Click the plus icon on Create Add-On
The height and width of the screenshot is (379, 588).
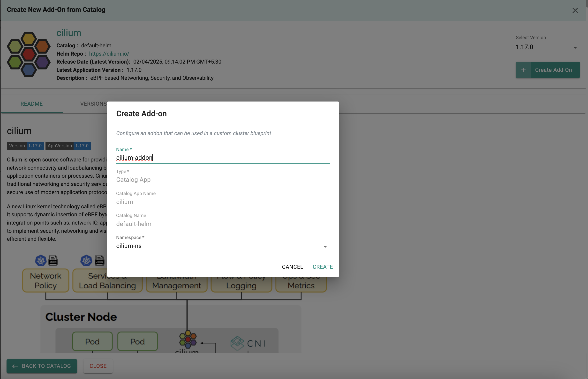click(x=523, y=70)
